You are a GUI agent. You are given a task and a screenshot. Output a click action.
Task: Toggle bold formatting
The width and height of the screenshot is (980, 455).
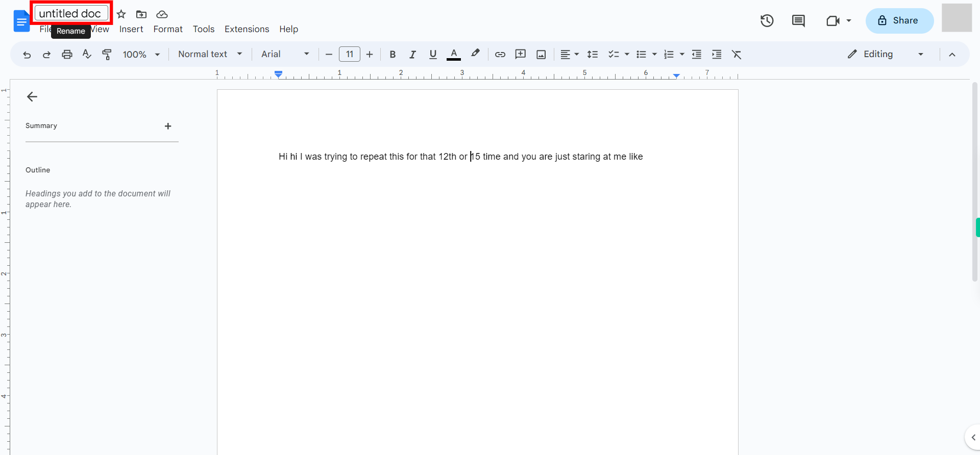393,55
